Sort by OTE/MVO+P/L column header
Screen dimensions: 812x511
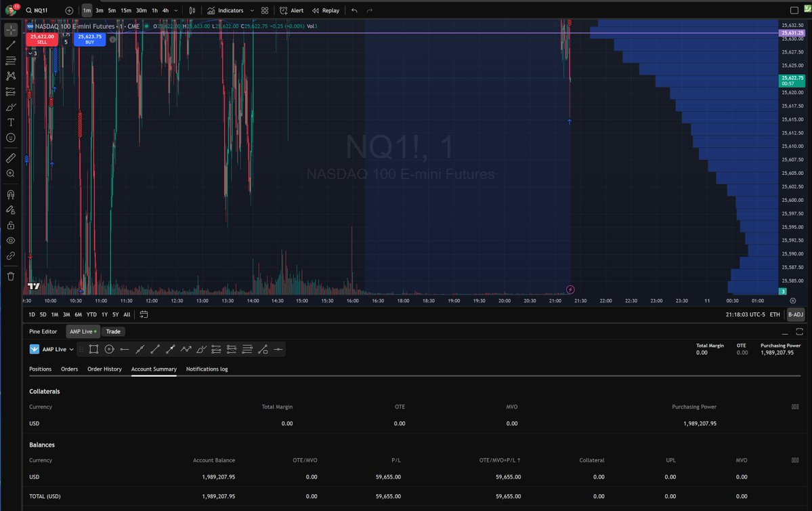click(x=500, y=460)
